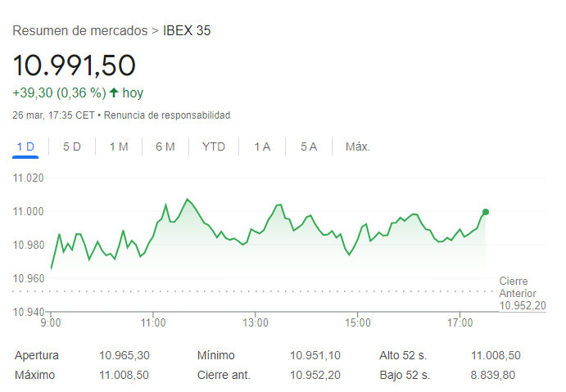The height and width of the screenshot is (392, 566).
Task: Select the YTD tab
Action: [x=214, y=146]
